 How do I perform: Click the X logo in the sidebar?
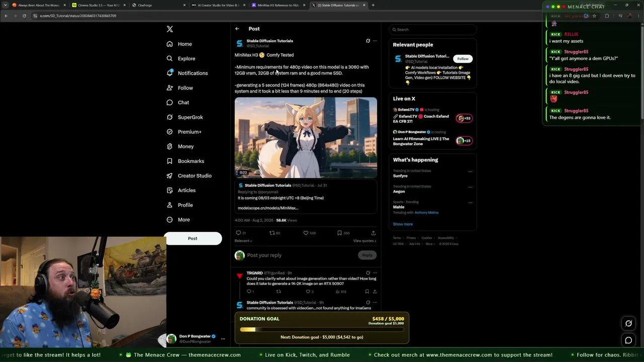[170, 29]
